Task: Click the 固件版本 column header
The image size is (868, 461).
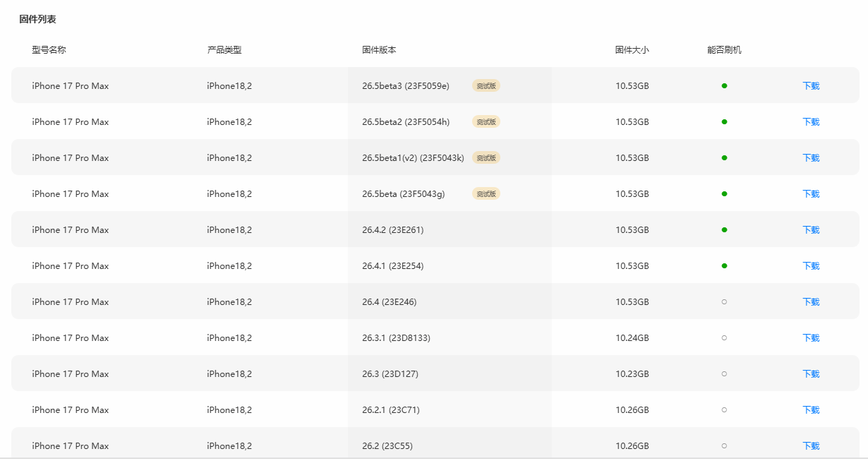Action: tap(379, 50)
